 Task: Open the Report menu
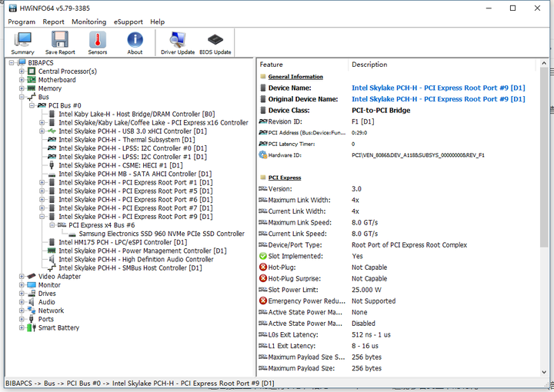53,22
